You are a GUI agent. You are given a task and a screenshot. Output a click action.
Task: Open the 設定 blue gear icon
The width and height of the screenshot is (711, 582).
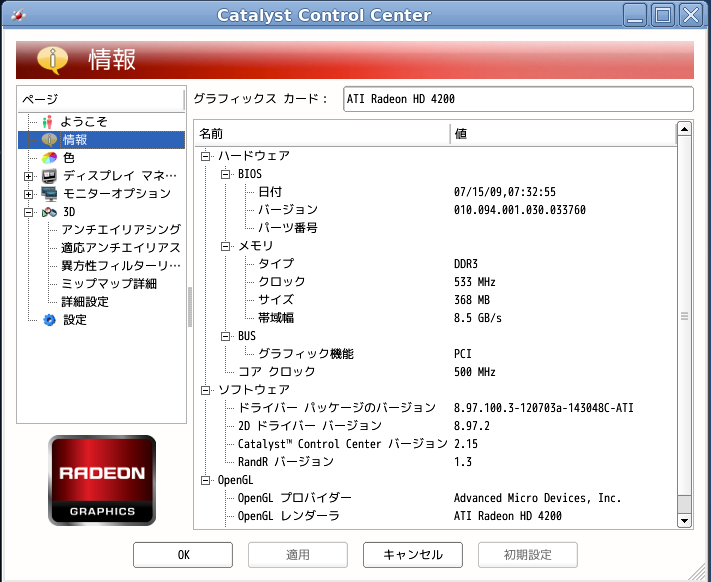(x=49, y=320)
